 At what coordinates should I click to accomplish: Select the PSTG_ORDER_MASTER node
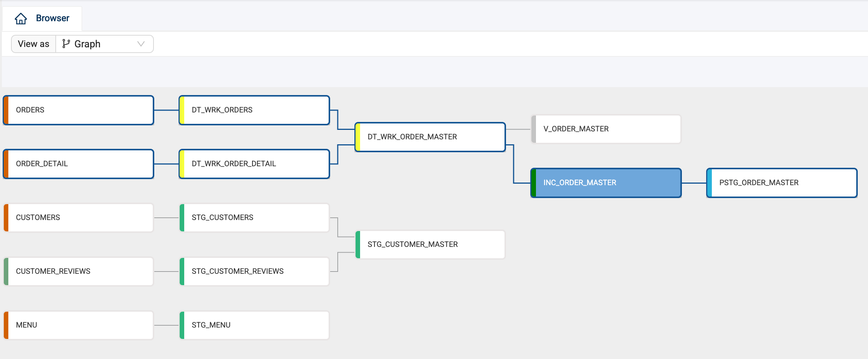[x=782, y=183]
